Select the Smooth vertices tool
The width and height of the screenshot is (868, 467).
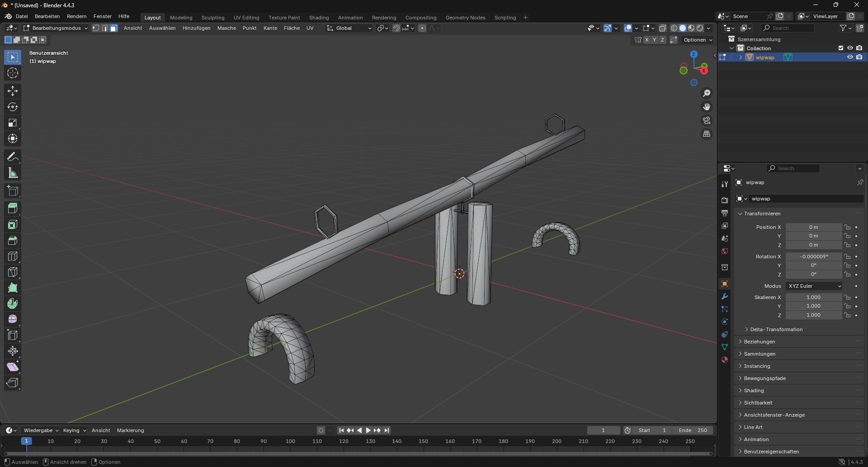[13, 319]
